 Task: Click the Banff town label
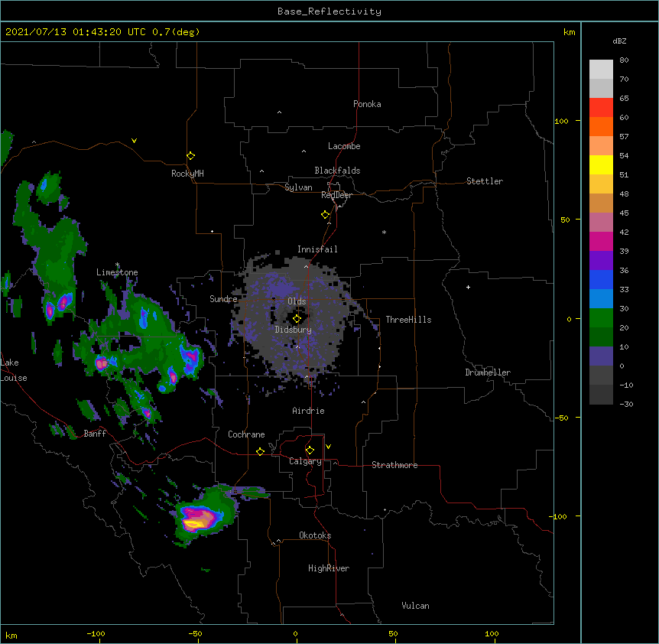pyautogui.click(x=95, y=434)
